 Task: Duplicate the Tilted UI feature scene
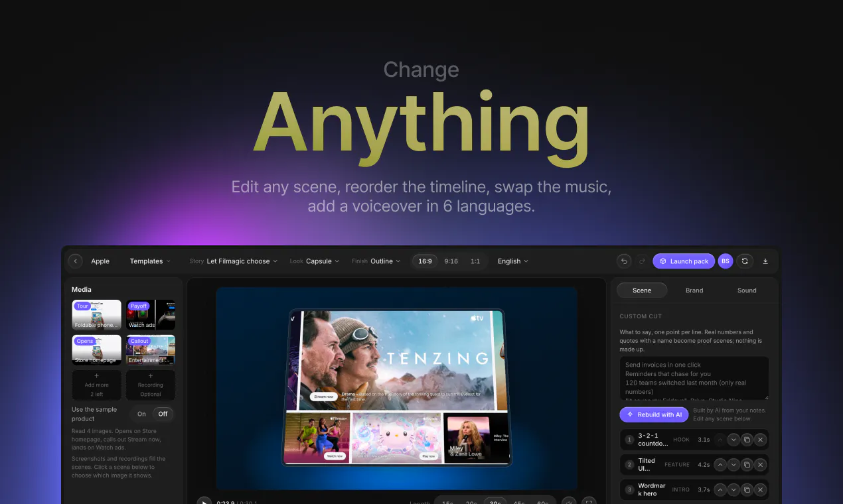(x=747, y=465)
